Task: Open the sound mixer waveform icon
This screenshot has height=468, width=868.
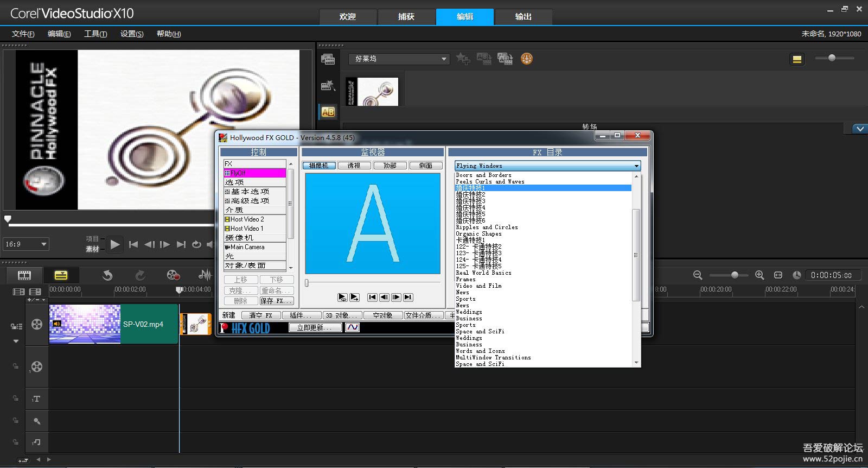Action: (x=205, y=275)
